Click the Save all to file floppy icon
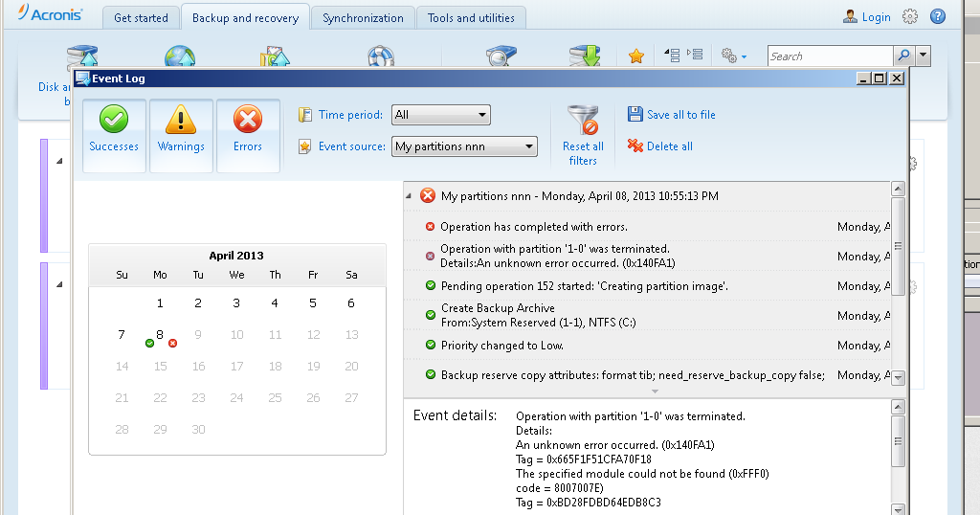 click(635, 114)
